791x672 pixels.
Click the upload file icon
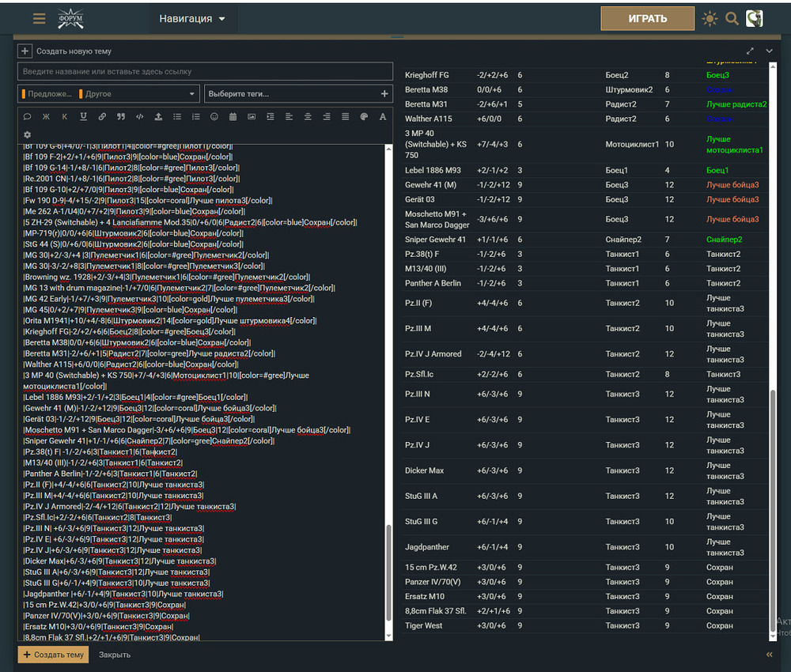click(158, 117)
